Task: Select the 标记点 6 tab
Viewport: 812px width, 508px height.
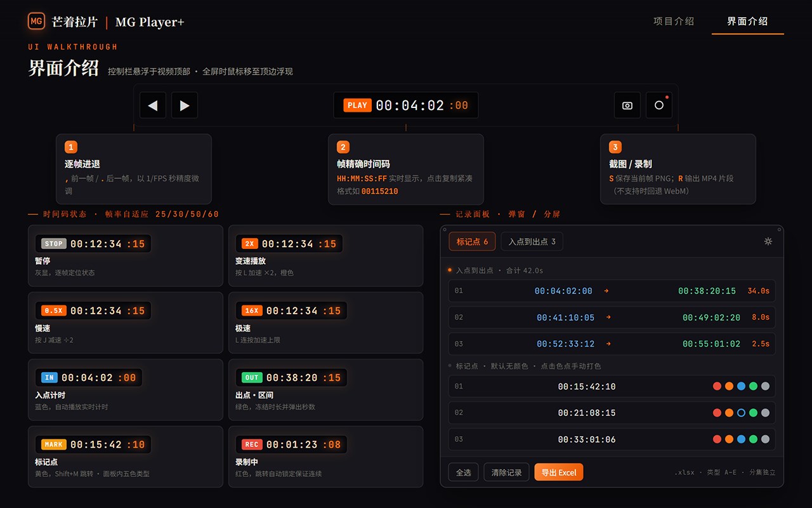Action: pyautogui.click(x=473, y=241)
